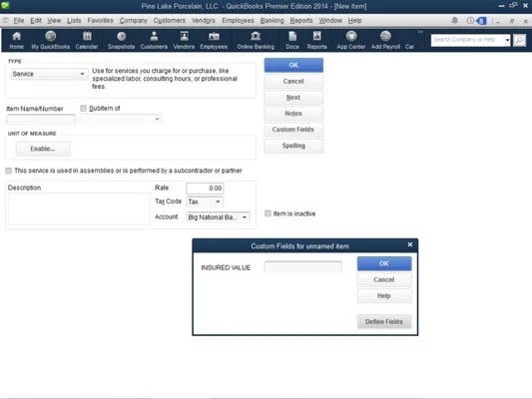Viewport: 532px width, 399px height.
Task: Click Cancel in Custom Fields dialog
Action: click(x=384, y=279)
